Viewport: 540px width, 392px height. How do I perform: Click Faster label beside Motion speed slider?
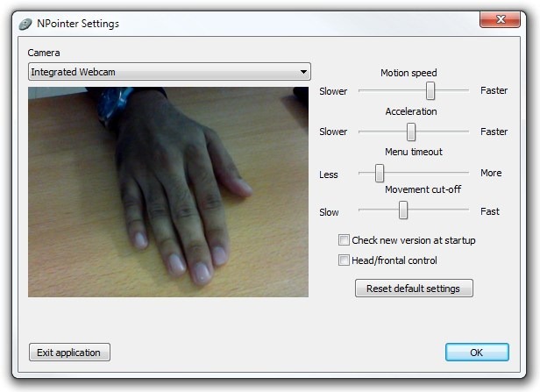494,90
